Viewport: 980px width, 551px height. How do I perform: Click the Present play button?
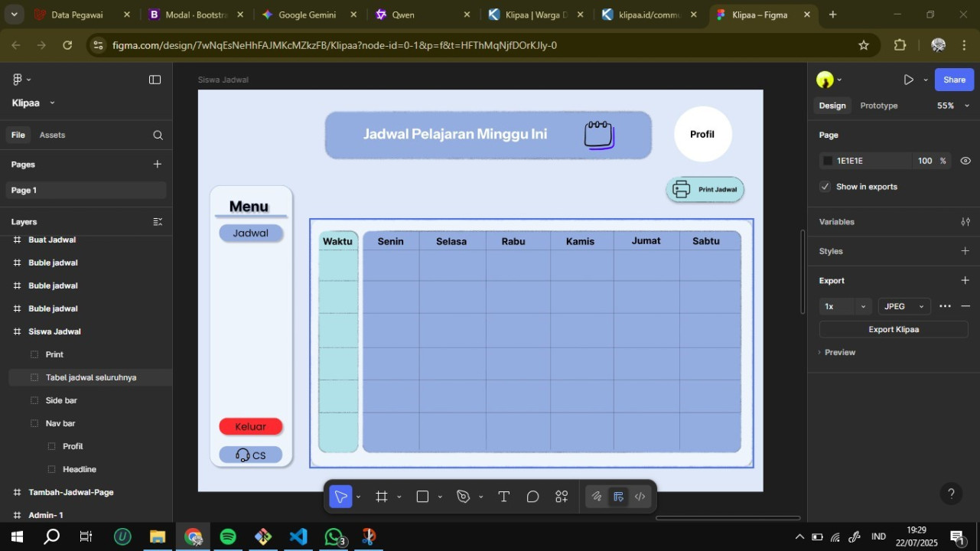pos(908,80)
